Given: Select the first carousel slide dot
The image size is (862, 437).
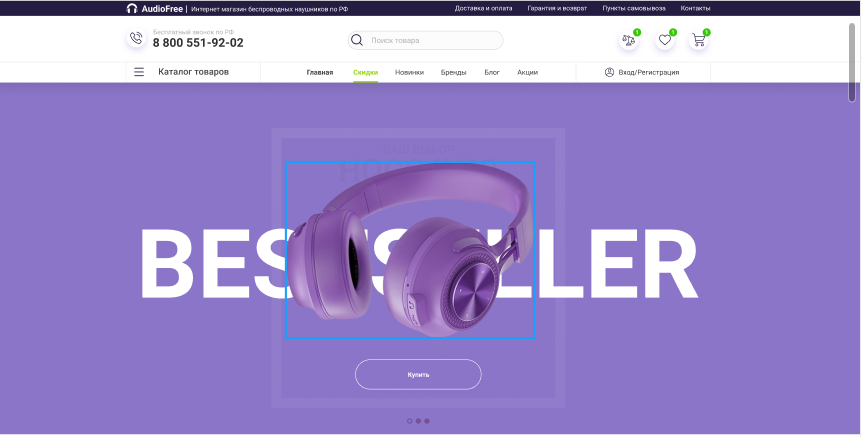Looking at the screenshot, I should pyautogui.click(x=410, y=421).
